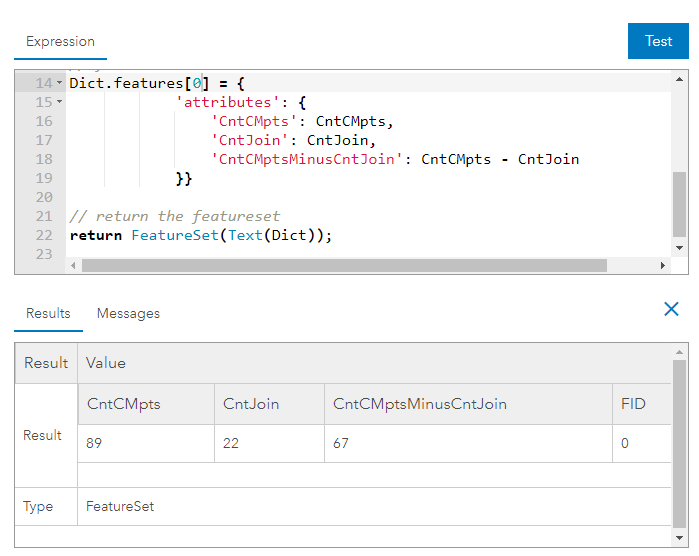Screen dimensions: 699x556
Task: Collapse the 'attributes' fold at line 15
Action: coord(59,102)
